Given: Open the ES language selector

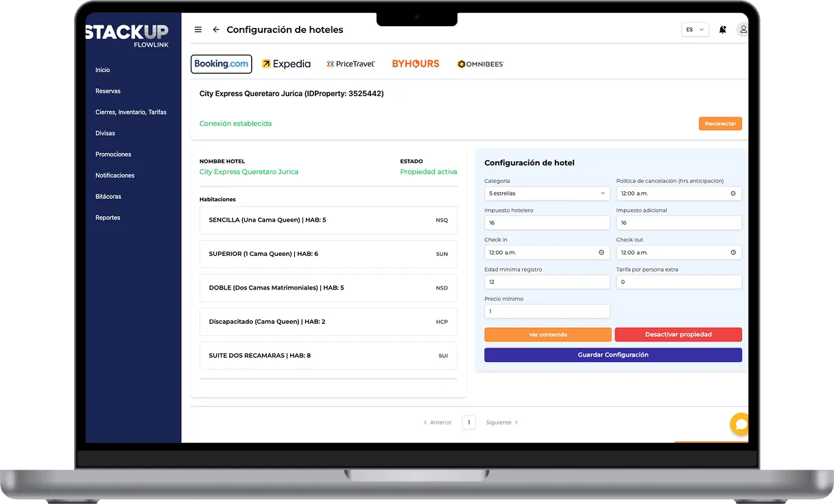Looking at the screenshot, I should pos(695,29).
